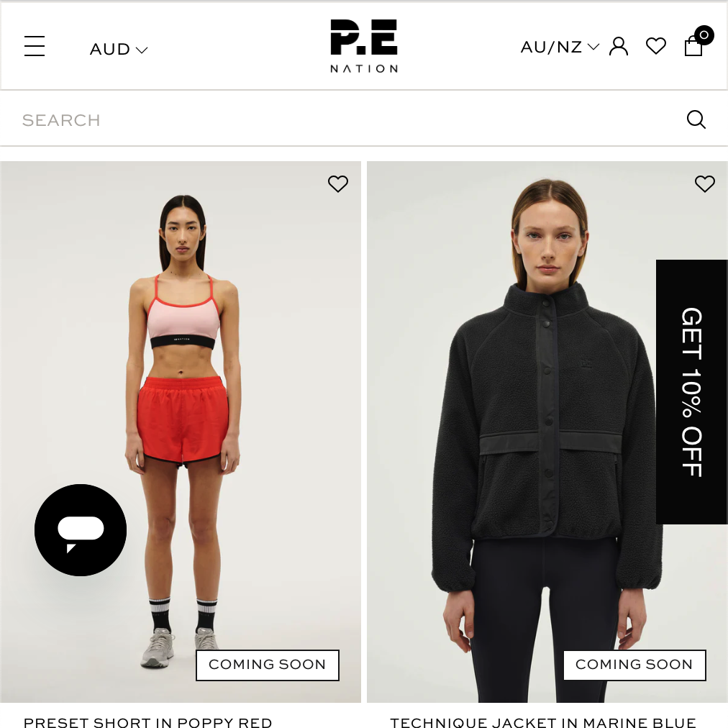Open the black fleece jacket image
Screen dimensions: 728x728
click(x=547, y=432)
